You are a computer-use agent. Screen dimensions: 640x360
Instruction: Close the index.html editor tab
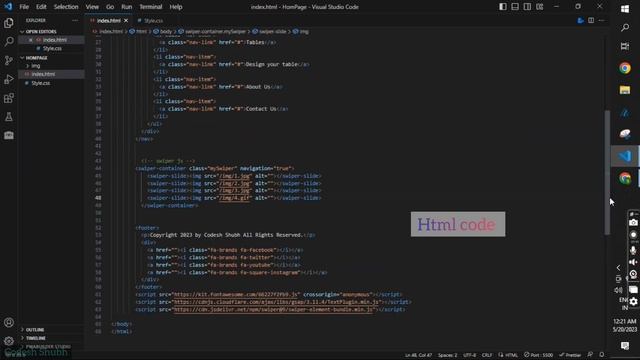(x=126, y=20)
